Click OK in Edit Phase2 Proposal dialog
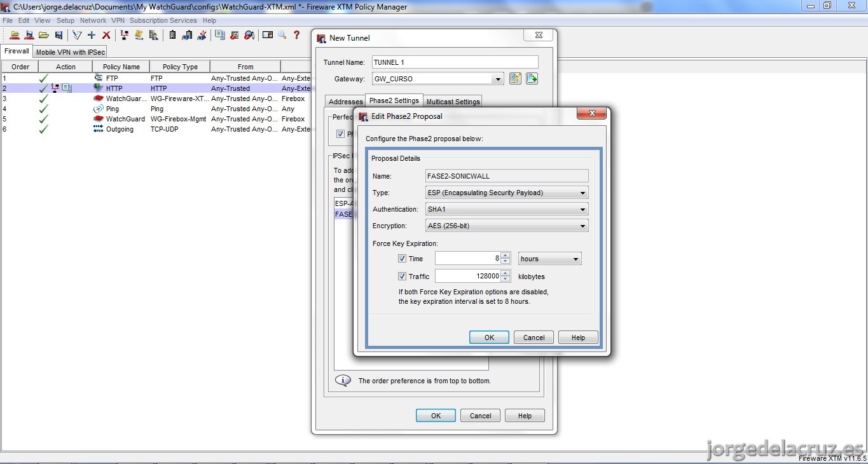The image size is (868, 464). coord(489,338)
